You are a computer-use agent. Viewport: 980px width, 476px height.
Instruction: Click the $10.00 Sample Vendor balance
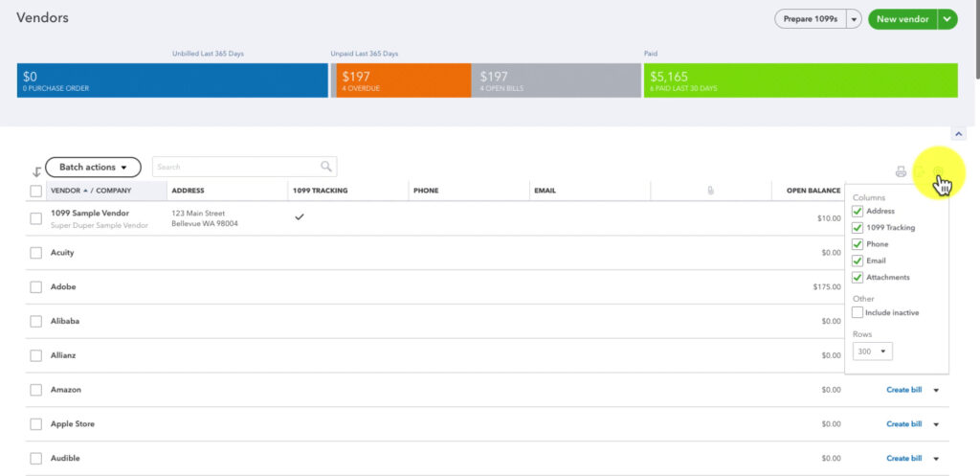click(x=830, y=218)
